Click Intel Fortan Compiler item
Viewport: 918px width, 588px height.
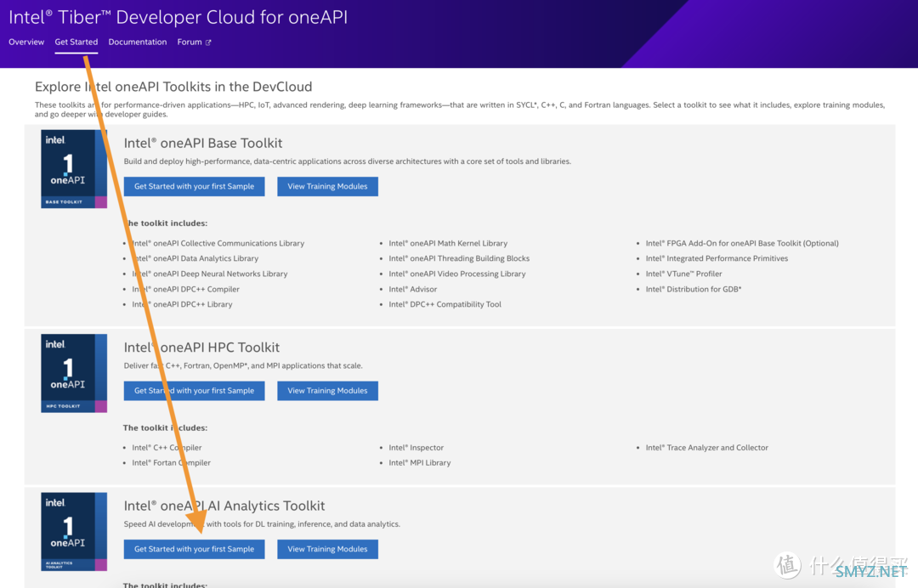point(171,463)
